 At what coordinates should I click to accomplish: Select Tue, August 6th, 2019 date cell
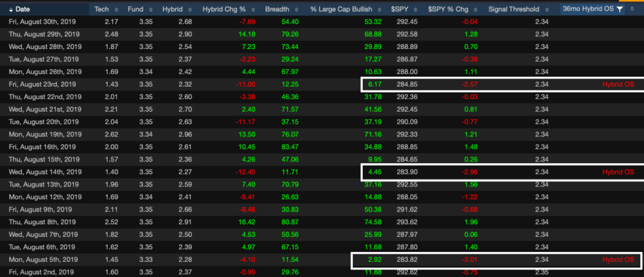42,247
